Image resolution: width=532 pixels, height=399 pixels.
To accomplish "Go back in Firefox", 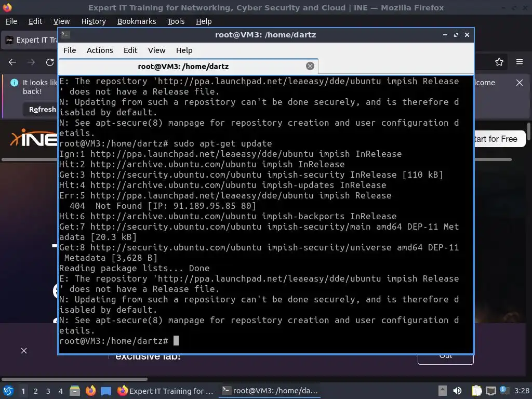I will pyautogui.click(x=12, y=62).
